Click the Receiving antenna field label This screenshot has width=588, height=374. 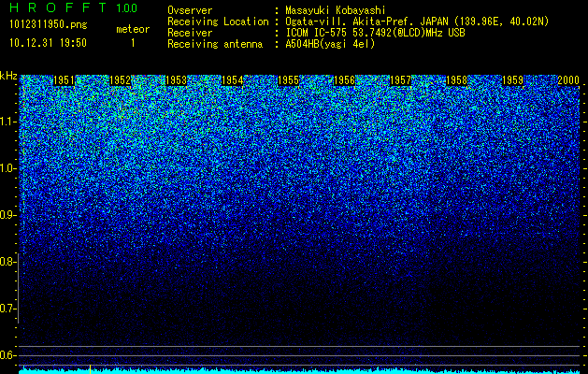pyautogui.click(x=215, y=44)
